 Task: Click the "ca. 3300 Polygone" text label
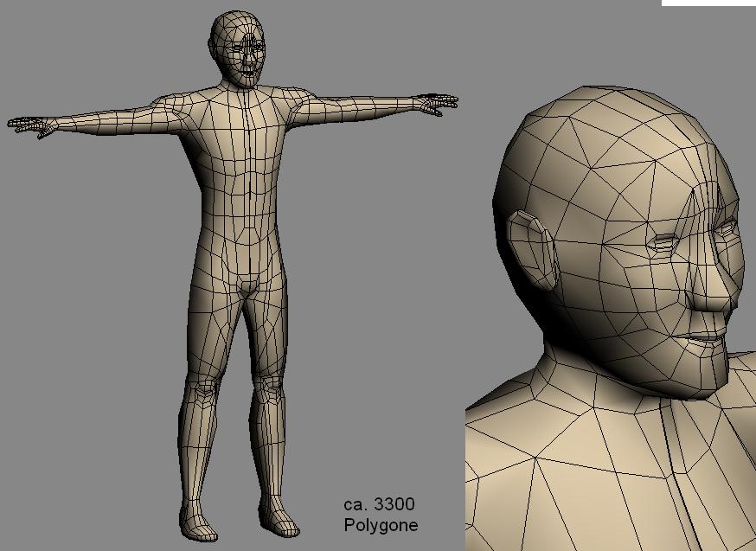click(381, 515)
